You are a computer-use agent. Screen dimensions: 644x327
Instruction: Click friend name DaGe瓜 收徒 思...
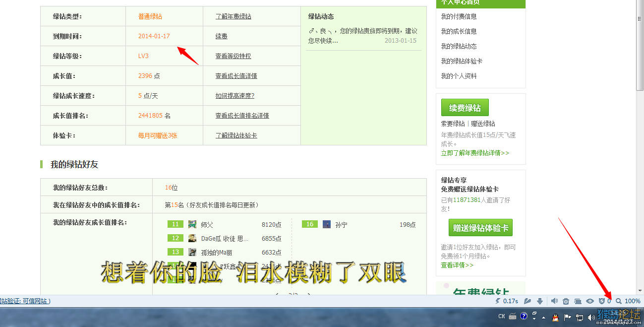[225, 239]
